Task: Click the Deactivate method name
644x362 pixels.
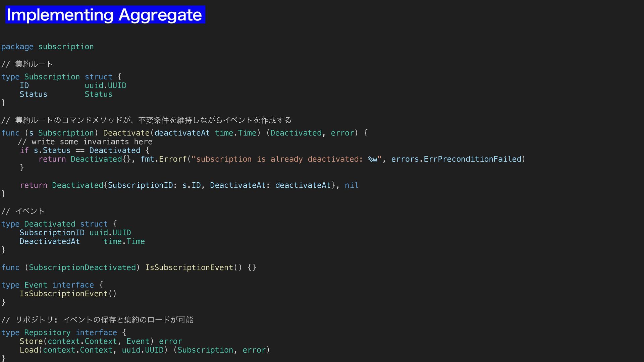Action: (126, 133)
